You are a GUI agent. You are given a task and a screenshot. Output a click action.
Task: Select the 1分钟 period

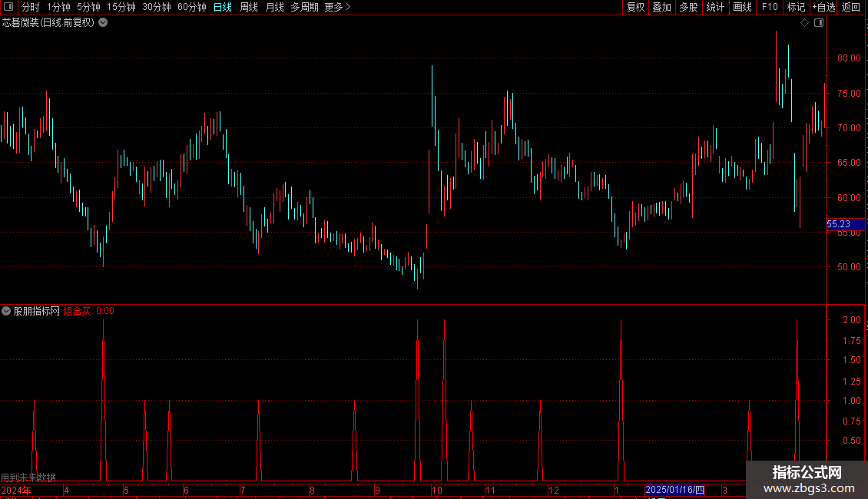pyautogui.click(x=58, y=7)
